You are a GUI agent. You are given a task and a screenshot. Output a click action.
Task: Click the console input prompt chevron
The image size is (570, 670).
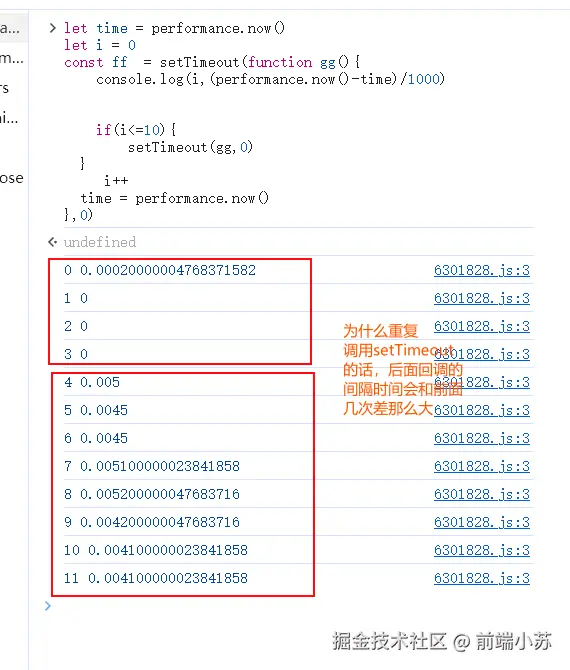click(48, 605)
